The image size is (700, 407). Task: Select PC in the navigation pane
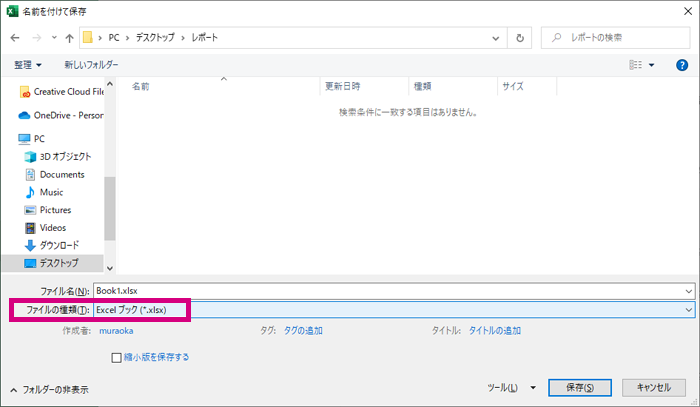coord(31,139)
